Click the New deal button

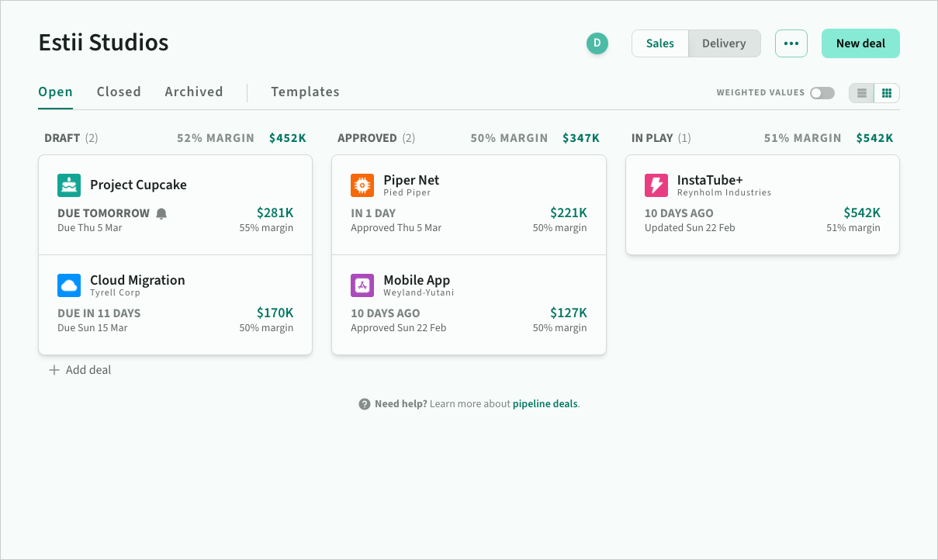coord(860,43)
